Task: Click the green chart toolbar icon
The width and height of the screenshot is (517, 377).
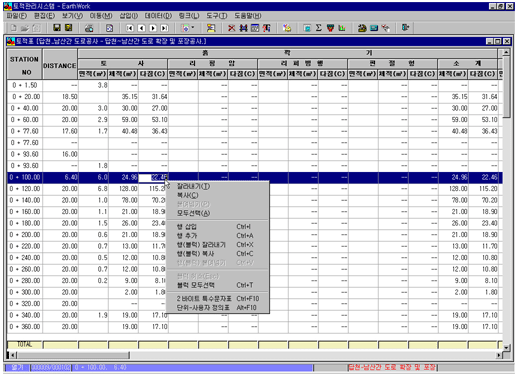Action: [342, 28]
